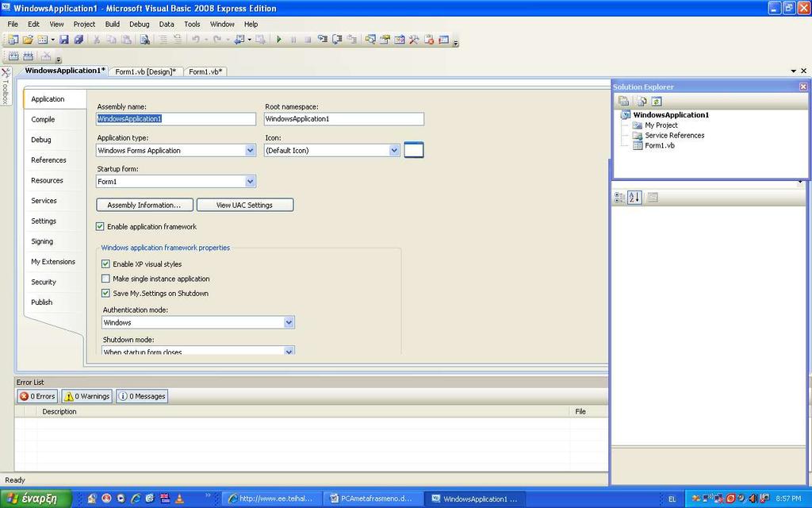The image size is (812, 508).
Task: Open the Icon dropdown list
Action: 394,150
